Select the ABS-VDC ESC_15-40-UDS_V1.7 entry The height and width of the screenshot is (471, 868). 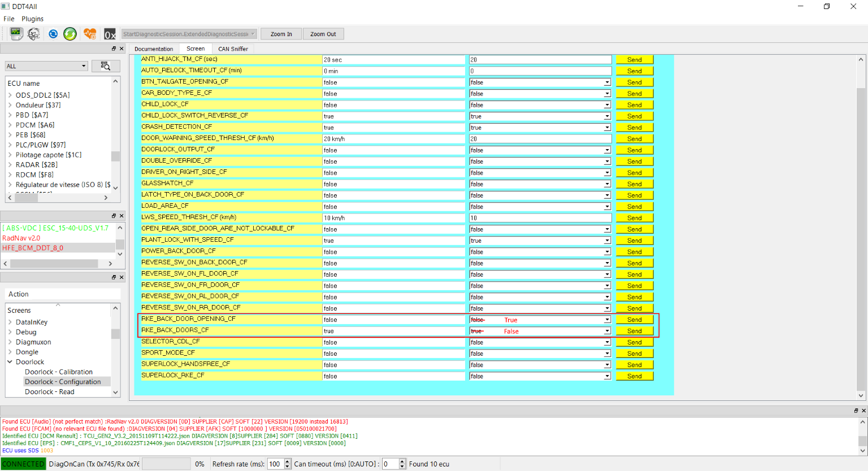pyautogui.click(x=55, y=228)
